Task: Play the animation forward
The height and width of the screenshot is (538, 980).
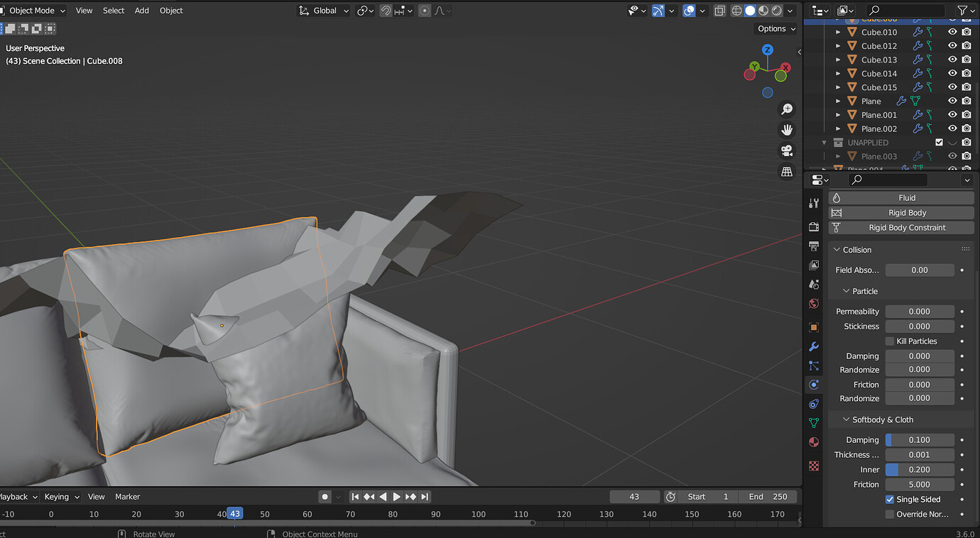Action: tap(397, 497)
